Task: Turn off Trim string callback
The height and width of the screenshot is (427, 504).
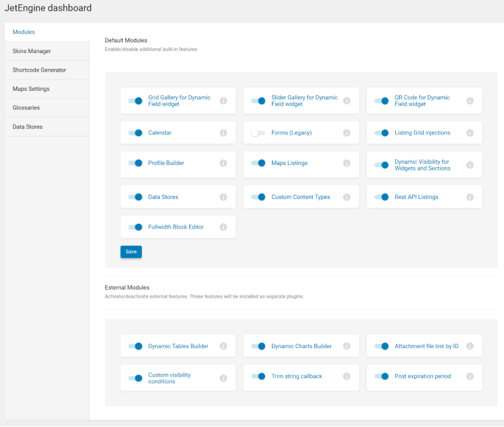Action: tap(259, 376)
